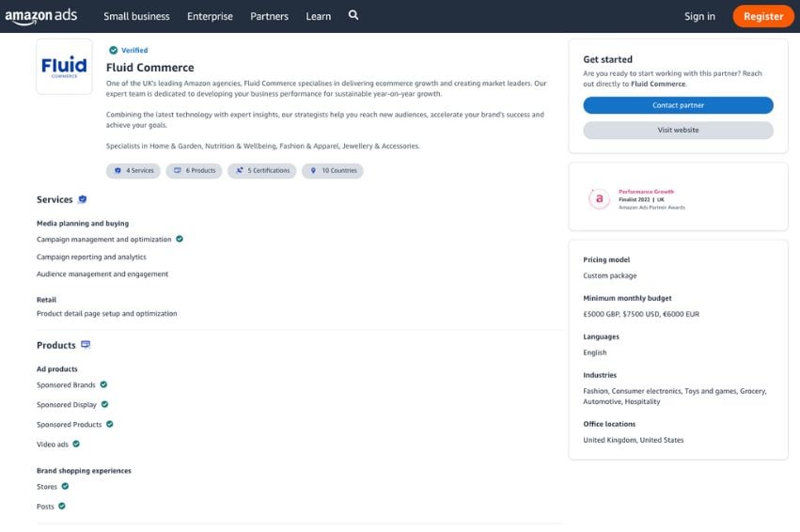Click checkmark next to Sponsored Brands
Image resolution: width=800 pixels, height=532 pixels.
[103, 384]
